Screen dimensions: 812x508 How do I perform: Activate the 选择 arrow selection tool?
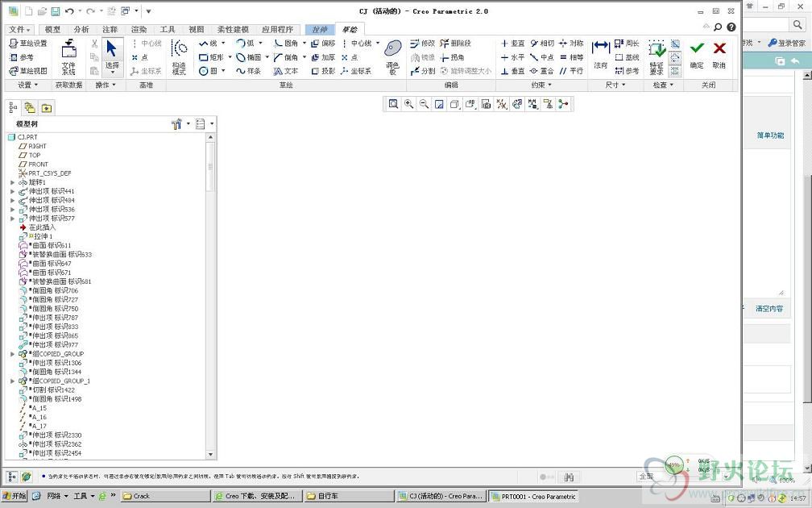point(112,56)
